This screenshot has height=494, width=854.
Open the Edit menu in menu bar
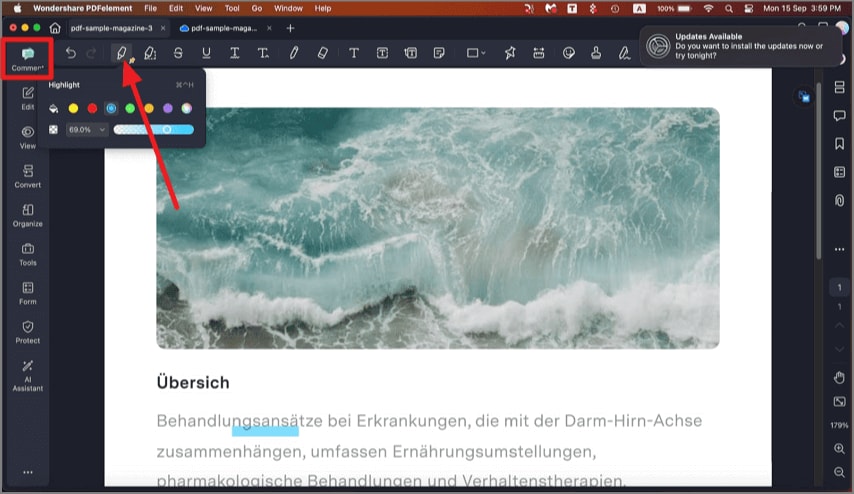[x=176, y=8]
